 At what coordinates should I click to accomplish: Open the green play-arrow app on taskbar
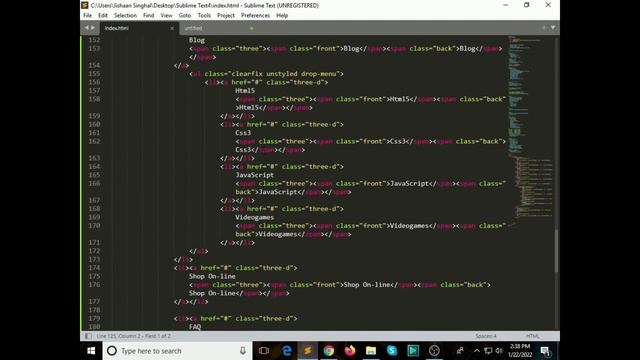coord(413,351)
